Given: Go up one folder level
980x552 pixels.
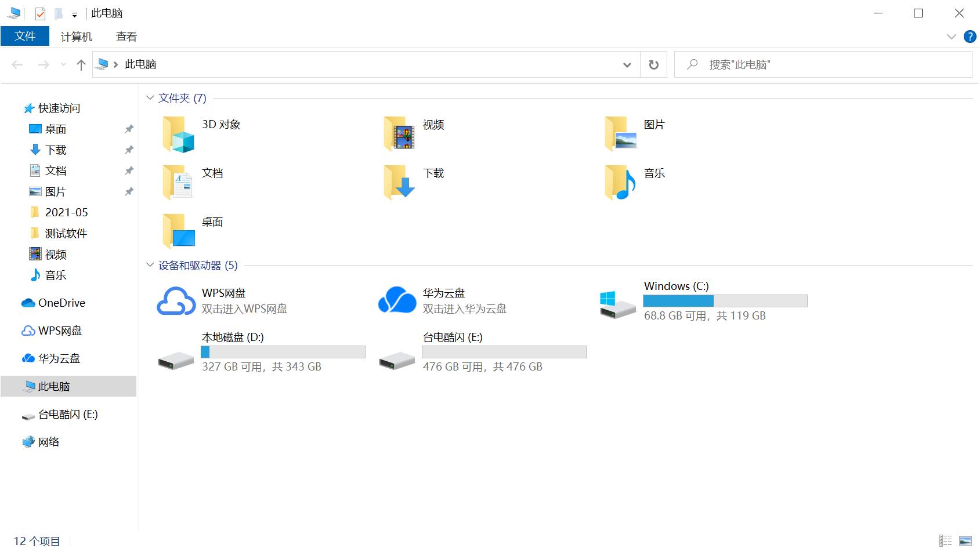Looking at the screenshot, I should pos(81,65).
